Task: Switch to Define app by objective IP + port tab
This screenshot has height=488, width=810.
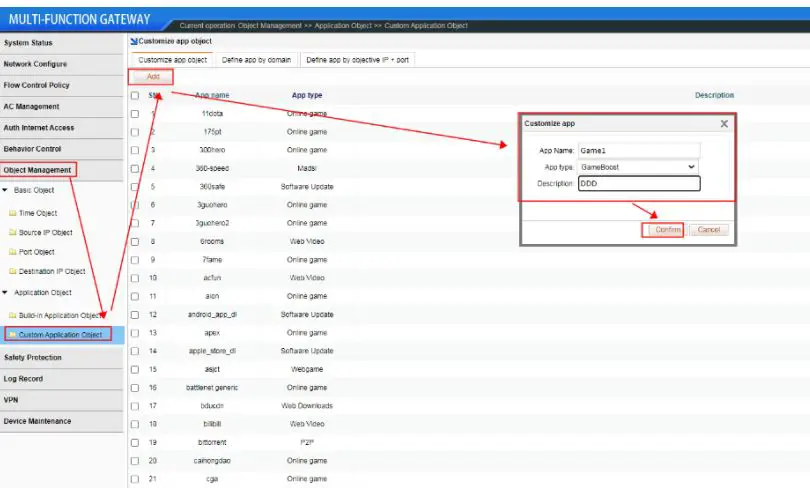Action: pos(357,60)
